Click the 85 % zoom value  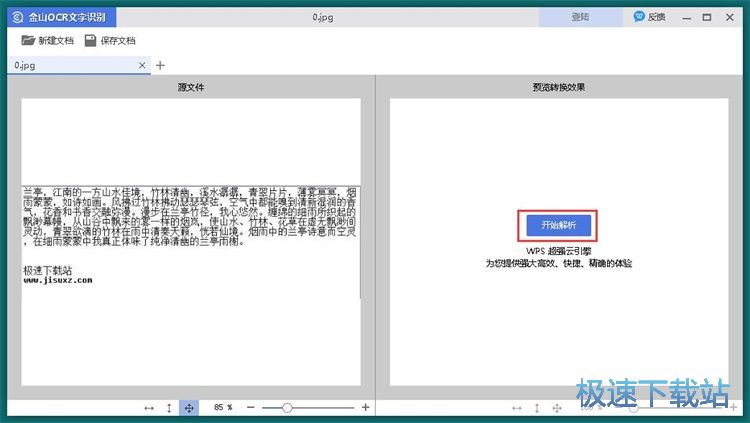point(223,407)
